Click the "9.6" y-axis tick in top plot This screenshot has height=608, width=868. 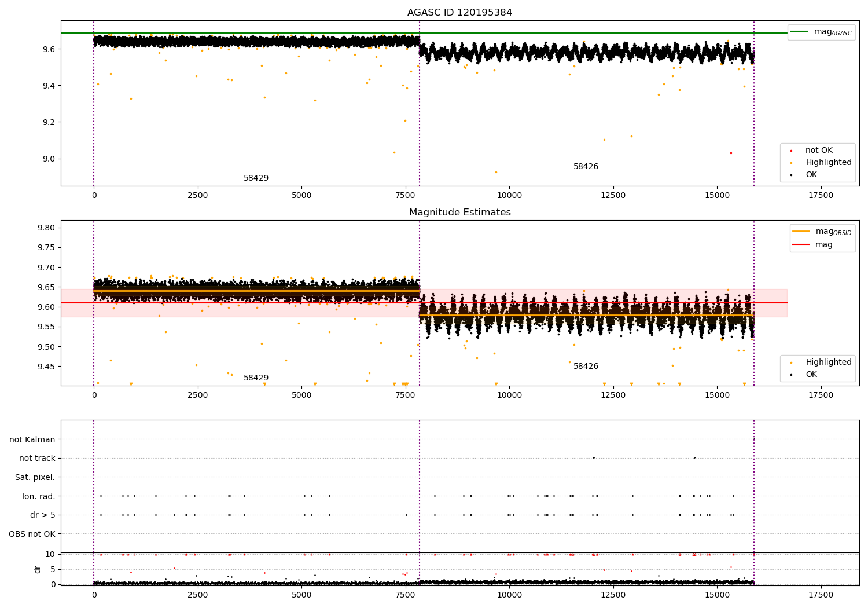(49, 49)
